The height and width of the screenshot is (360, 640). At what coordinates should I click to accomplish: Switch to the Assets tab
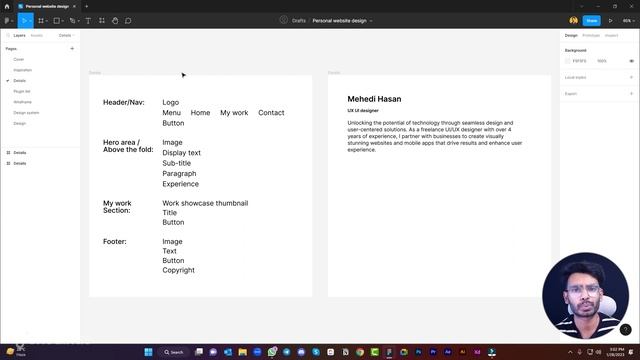[37, 36]
